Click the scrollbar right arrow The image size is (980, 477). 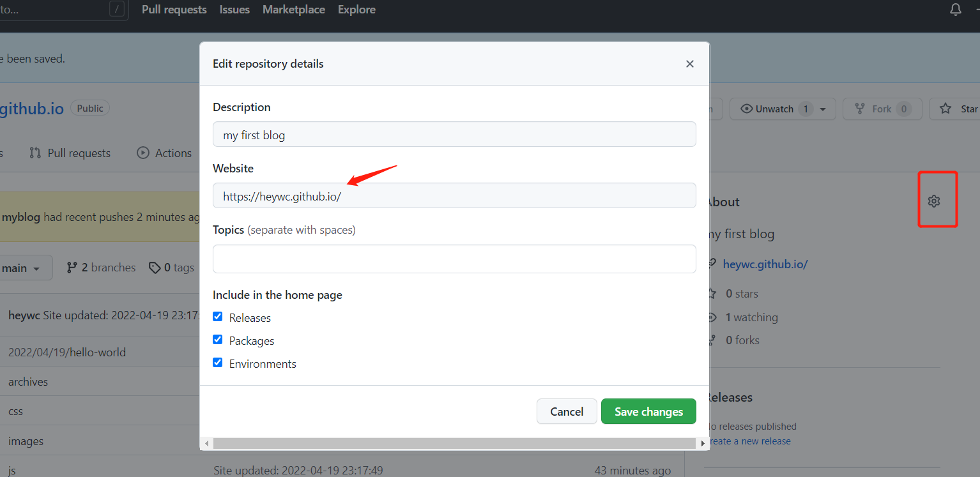click(x=703, y=443)
